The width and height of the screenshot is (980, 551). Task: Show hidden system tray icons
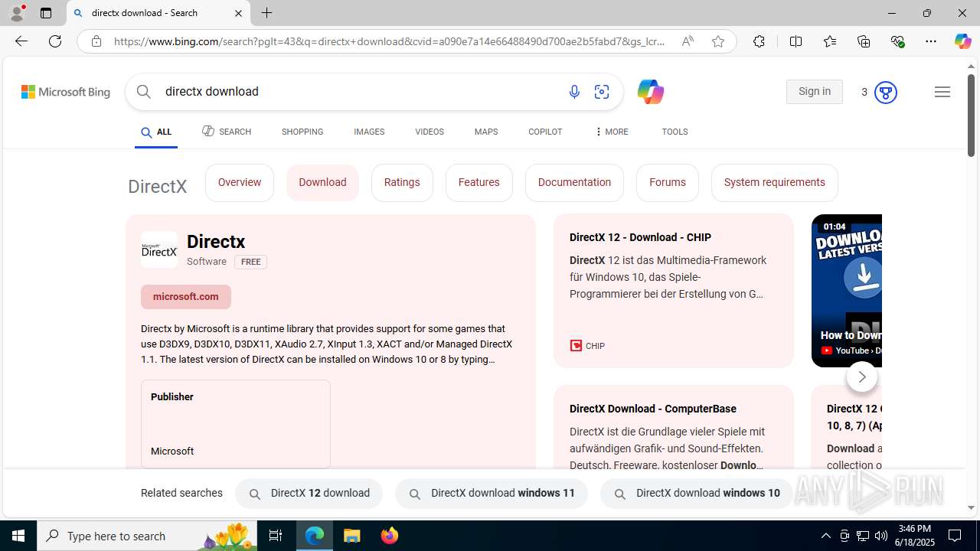click(x=826, y=536)
